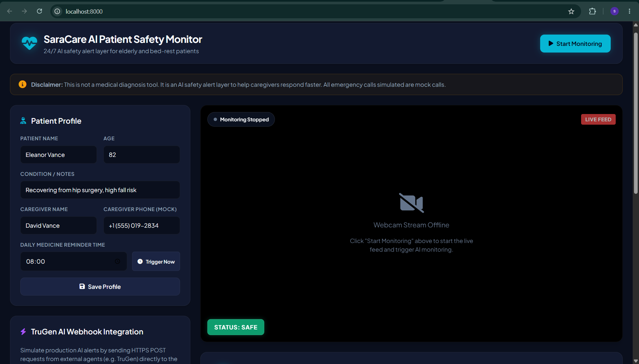Screen dimensions: 639x364
Task: Click the "Patient Profile" heading
Action: point(56,121)
